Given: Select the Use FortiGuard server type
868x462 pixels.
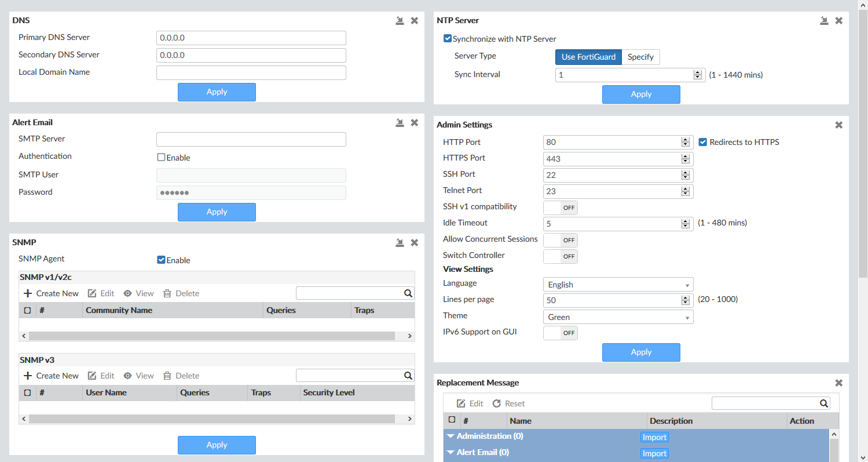Looking at the screenshot, I should tap(588, 57).
